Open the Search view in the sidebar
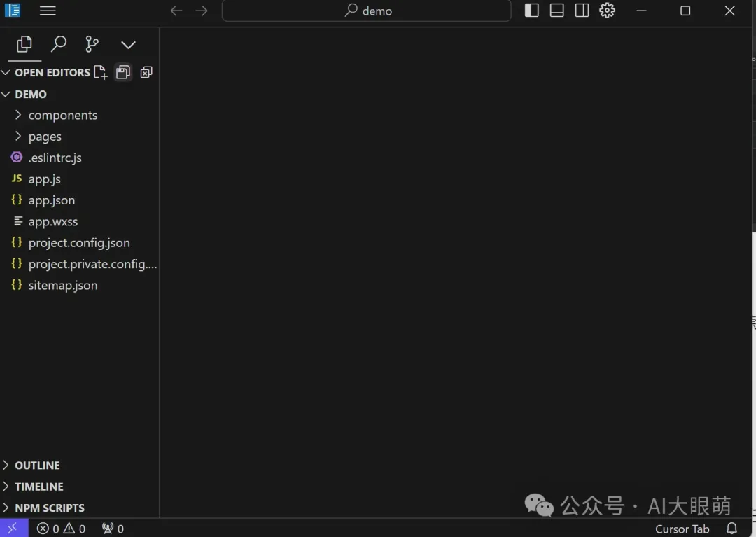Image resolution: width=756 pixels, height=537 pixels. [x=59, y=44]
